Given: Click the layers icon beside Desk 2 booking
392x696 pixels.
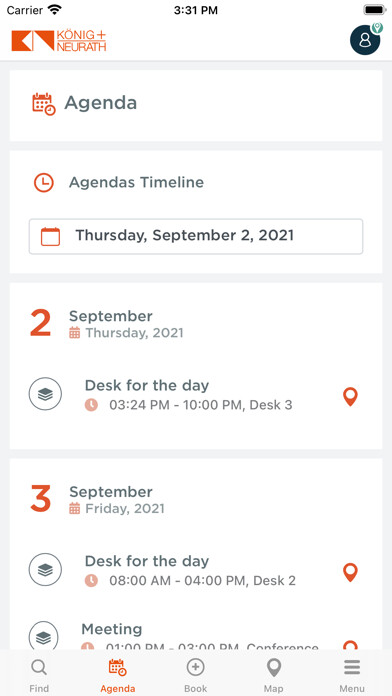Looking at the screenshot, I should click(x=45, y=569).
